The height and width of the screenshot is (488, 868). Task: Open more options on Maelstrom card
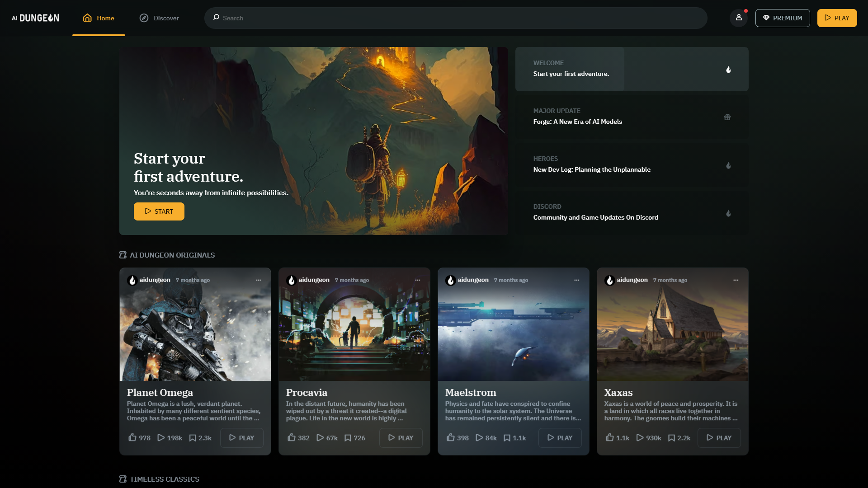[x=577, y=280]
